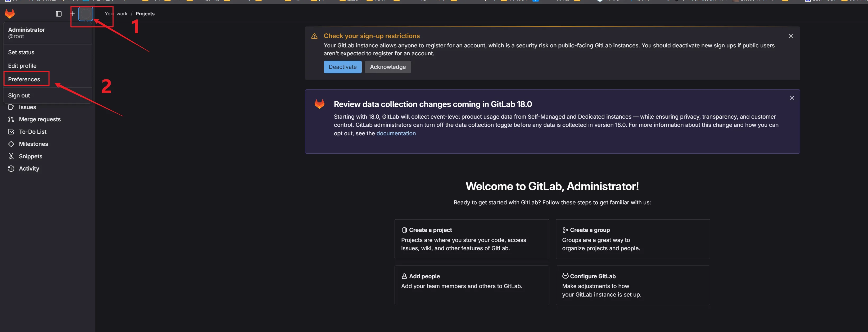Dismiss the sign-up restrictions alert

(x=790, y=36)
